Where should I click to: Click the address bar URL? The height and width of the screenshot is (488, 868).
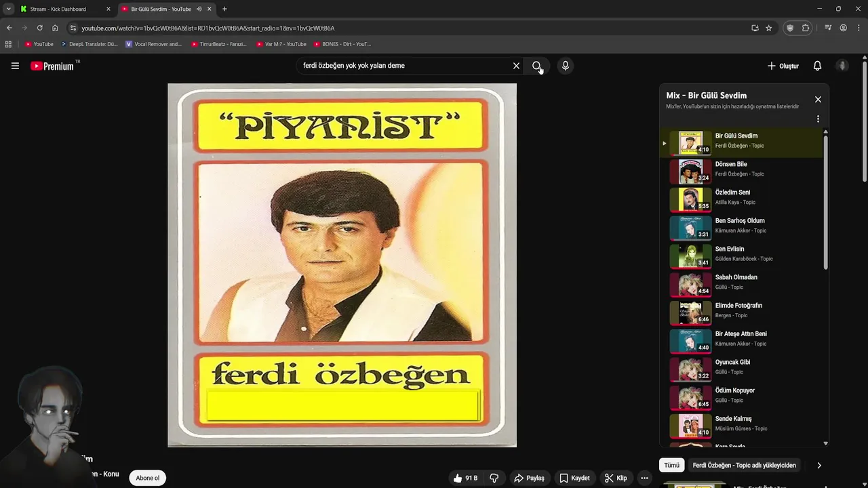coord(208,28)
